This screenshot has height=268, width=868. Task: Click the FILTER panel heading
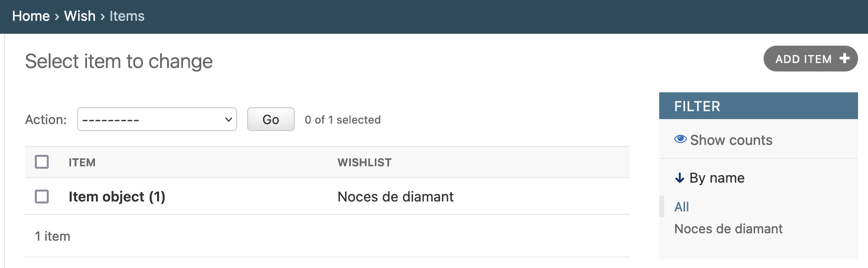click(x=697, y=106)
